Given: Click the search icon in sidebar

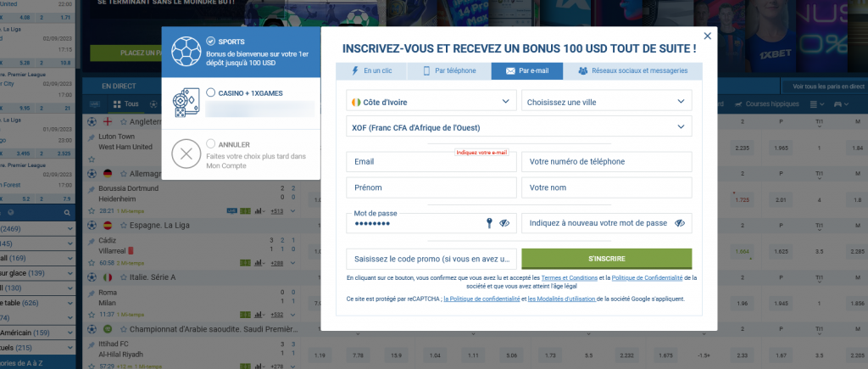Looking at the screenshot, I should (x=67, y=213).
